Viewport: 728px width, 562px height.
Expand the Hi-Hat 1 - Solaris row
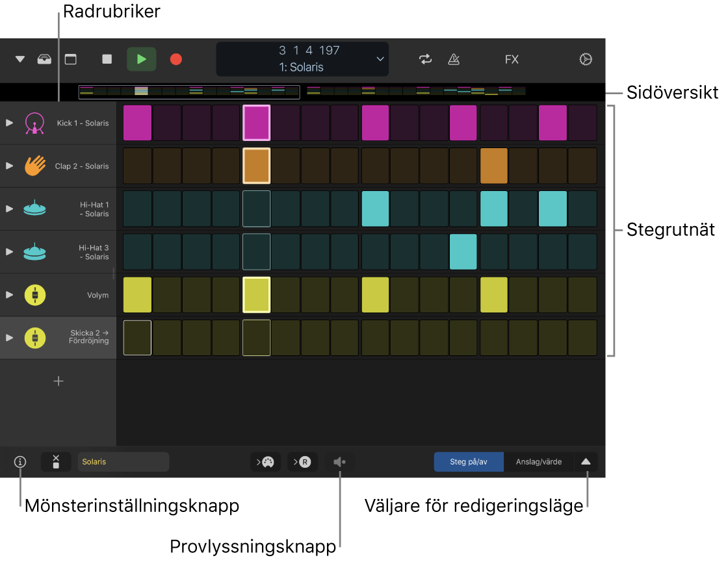[9, 209]
